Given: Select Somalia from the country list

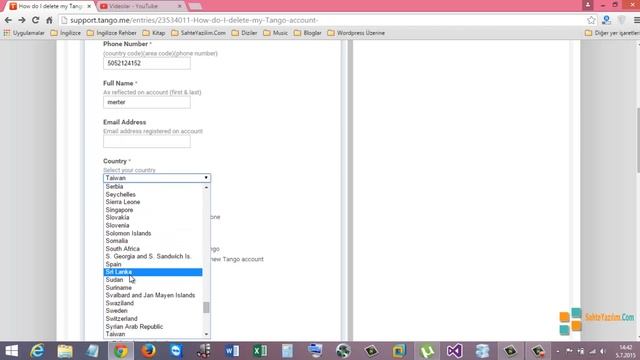Looking at the screenshot, I should pyautogui.click(x=153, y=241).
